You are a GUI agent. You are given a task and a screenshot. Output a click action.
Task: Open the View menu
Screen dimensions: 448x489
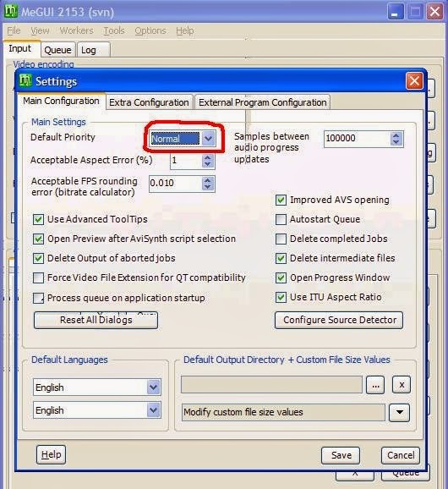click(40, 30)
